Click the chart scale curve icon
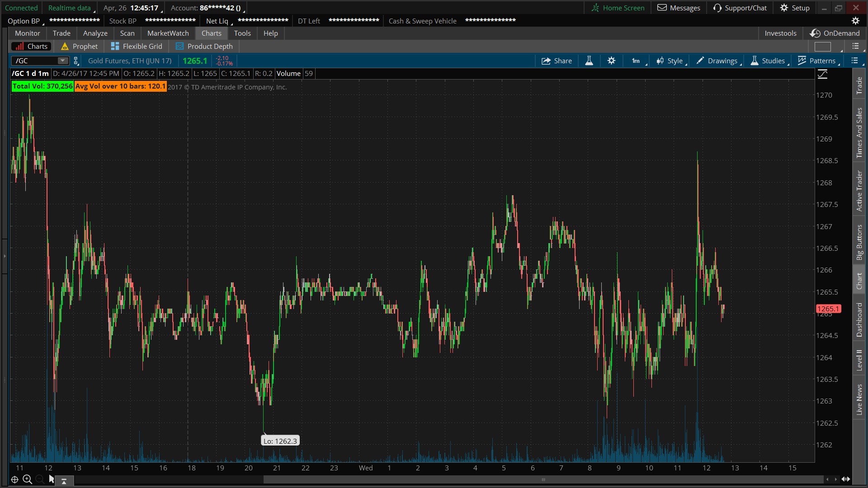 (x=823, y=74)
